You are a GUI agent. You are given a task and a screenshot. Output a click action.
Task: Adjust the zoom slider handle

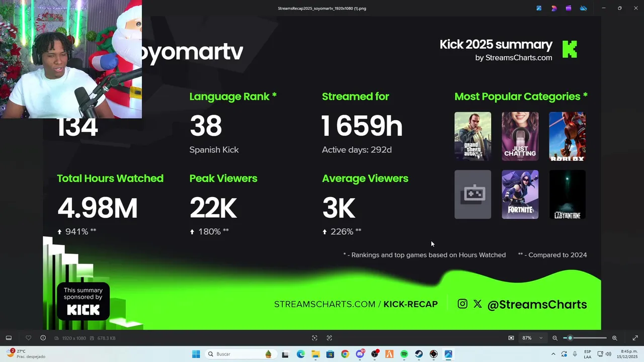point(570,338)
